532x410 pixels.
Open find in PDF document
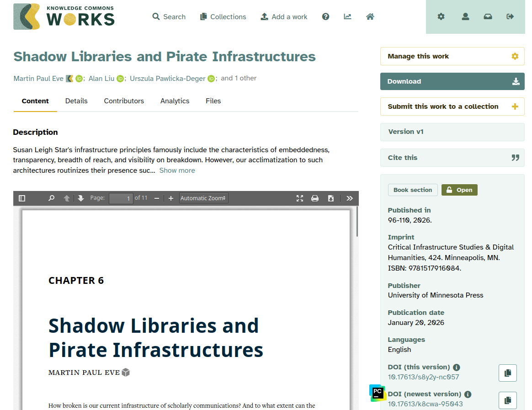coord(51,198)
